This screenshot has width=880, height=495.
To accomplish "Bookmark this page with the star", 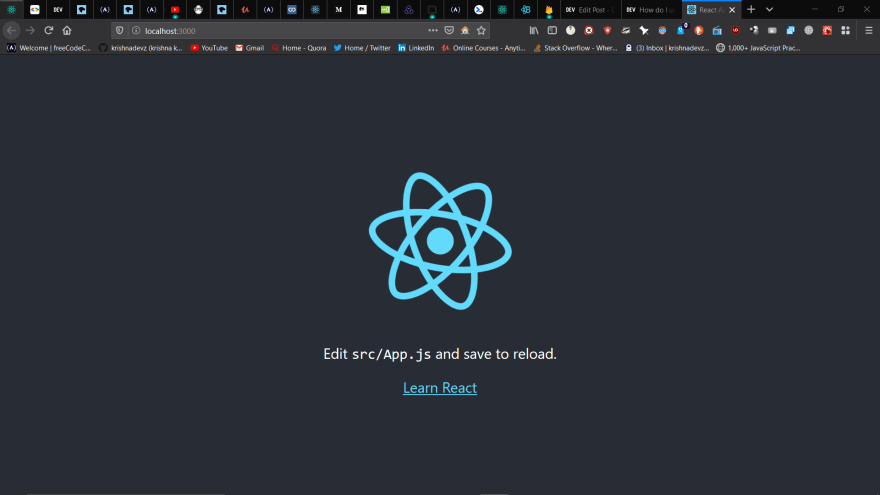I will point(481,31).
